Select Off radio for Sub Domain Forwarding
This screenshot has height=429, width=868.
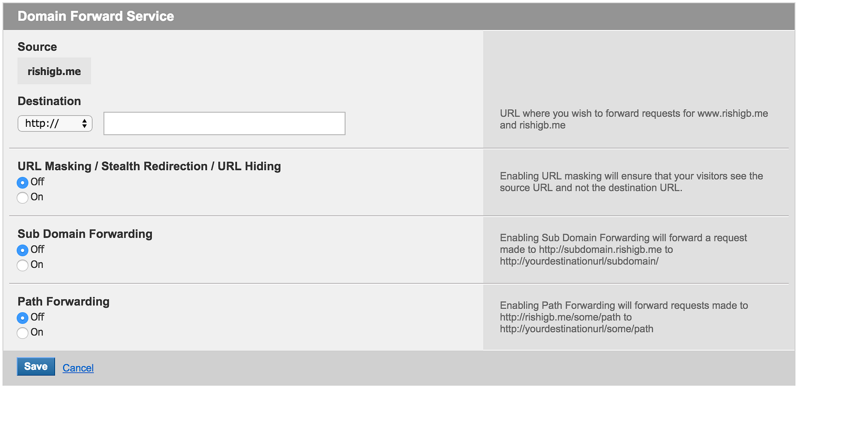[23, 251]
